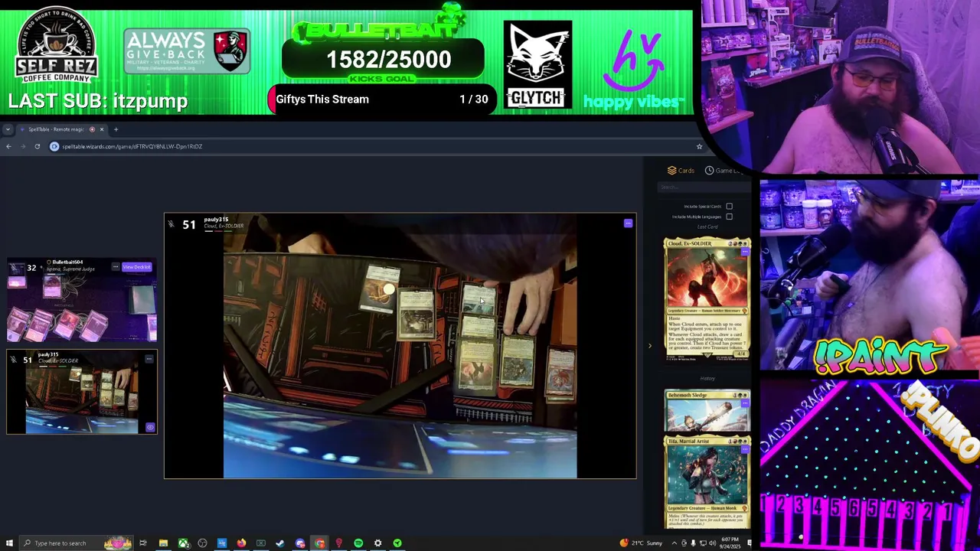This screenshot has width=980, height=551.
Task: Enable Include Special Cards checkbox
Action: pos(729,207)
